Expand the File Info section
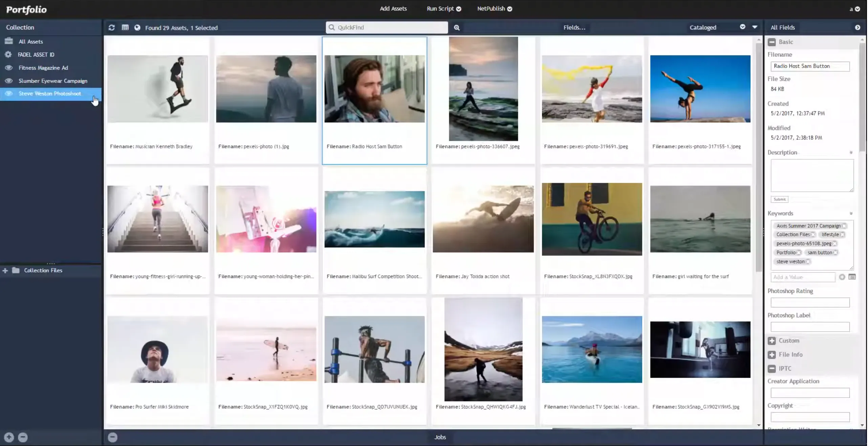The width and height of the screenshot is (868, 446). click(x=772, y=355)
